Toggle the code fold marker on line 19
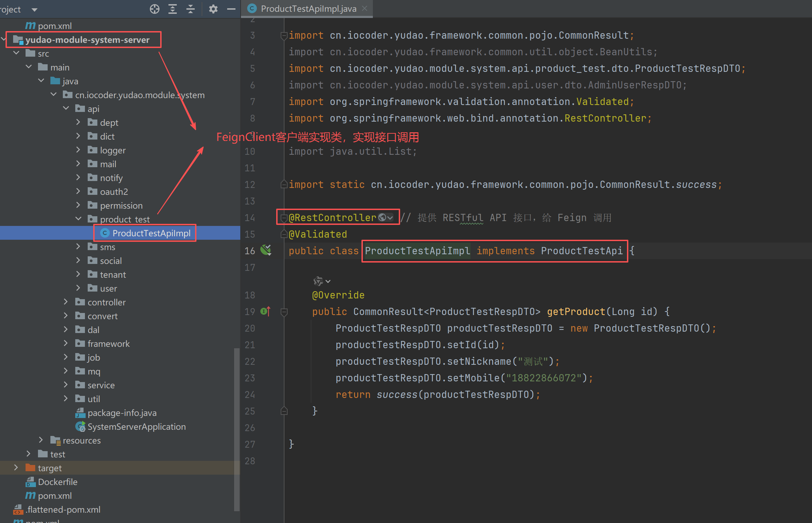 (284, 312)
